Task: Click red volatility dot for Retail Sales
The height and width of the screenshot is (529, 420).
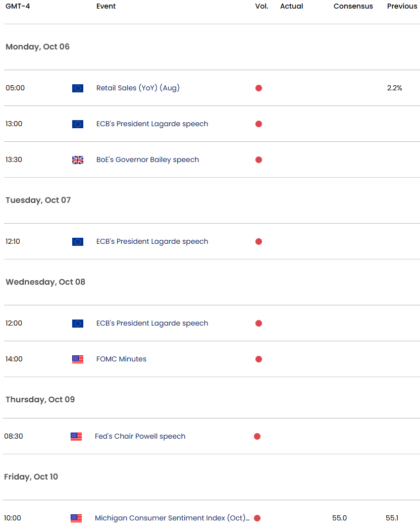Action: coord(258,88)
